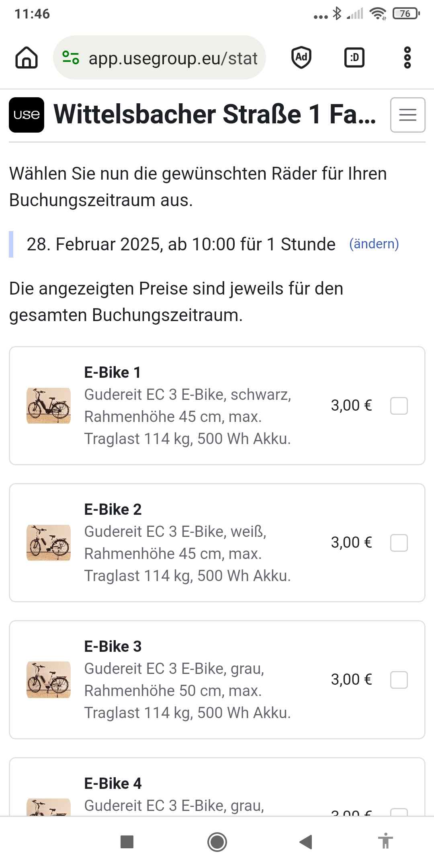
Task: Open browser three-dot overflow menu
Action: 407,58
